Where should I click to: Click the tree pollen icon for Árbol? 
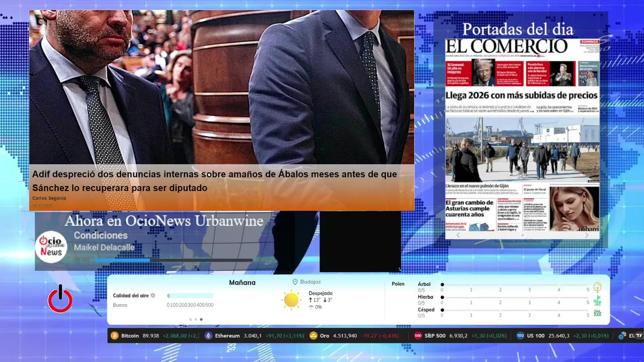(597, 287)
